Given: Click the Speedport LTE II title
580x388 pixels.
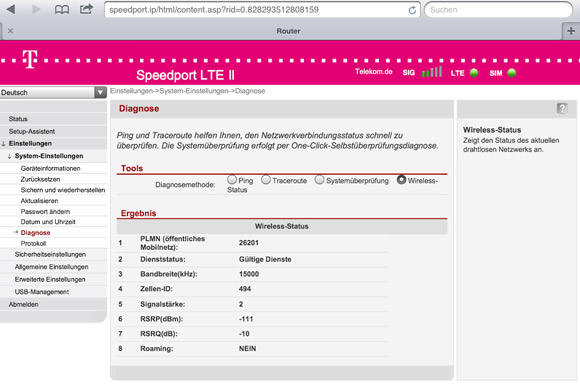Looking at the screenshot, I should click(x=185, y=75).
